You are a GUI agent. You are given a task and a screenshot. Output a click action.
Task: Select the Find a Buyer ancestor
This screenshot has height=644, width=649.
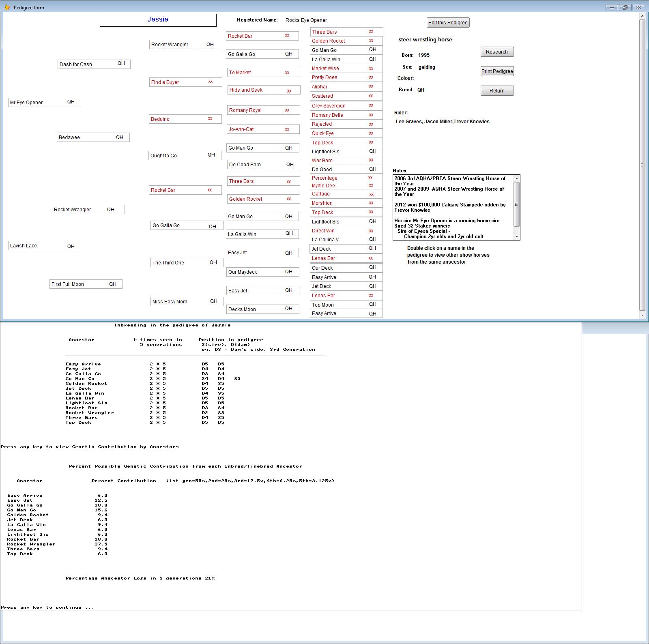pyautogui.click(x=185, y=82)
